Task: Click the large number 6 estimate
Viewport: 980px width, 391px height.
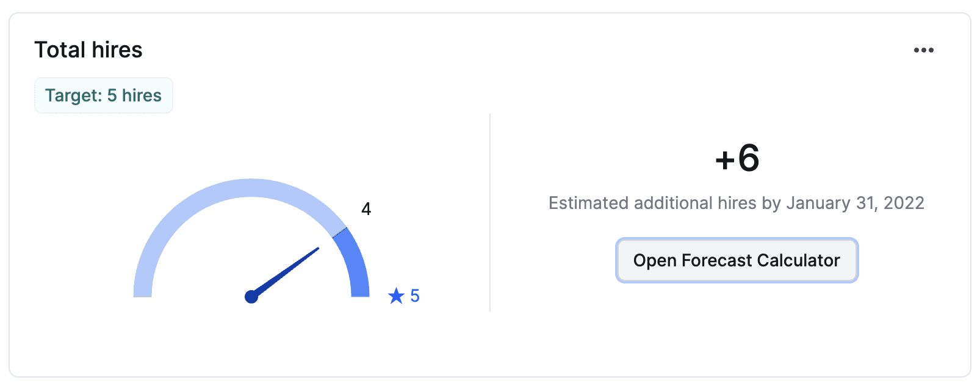Action: coord(749,159)
